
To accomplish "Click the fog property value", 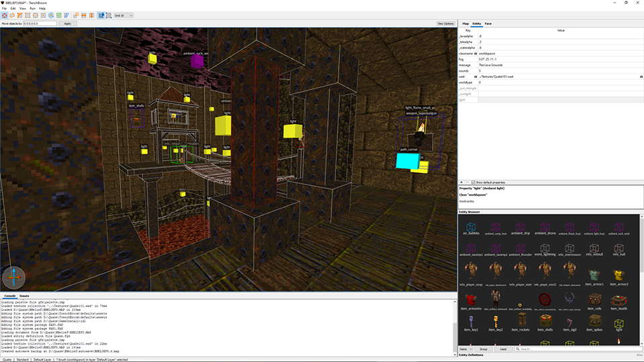I will tap(488, 59).
